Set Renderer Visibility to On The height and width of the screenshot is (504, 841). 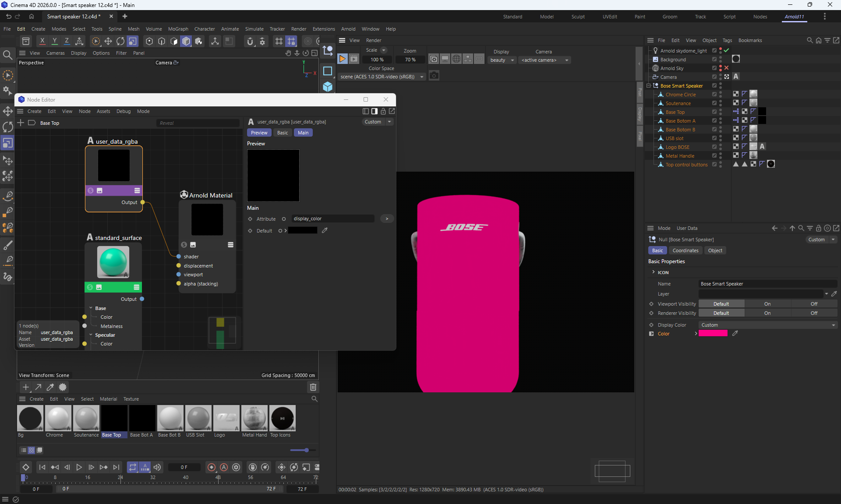coord(767,313)
